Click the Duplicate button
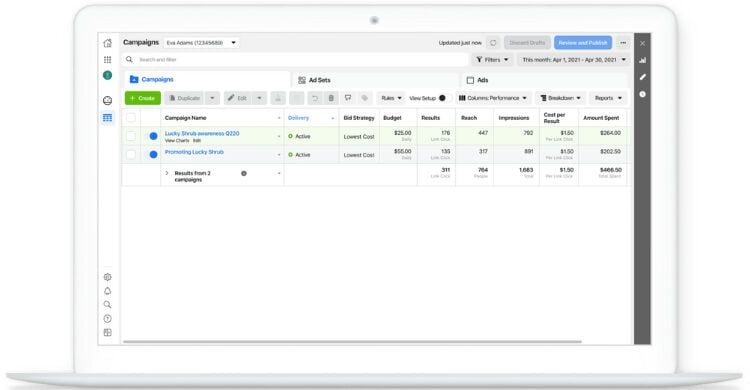The image size is (750, 390). click(184, 98)
